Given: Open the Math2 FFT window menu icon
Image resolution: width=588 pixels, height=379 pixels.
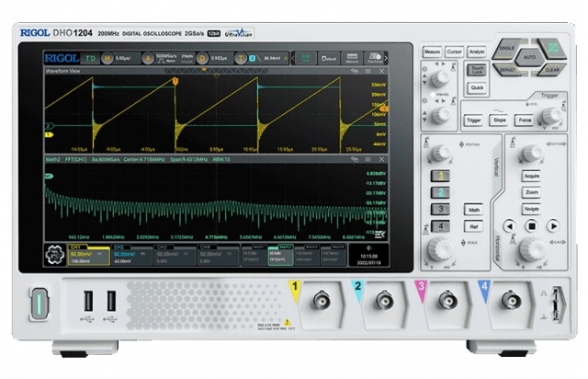Looking at the screenshot, I should pyautogui.click(x=367, y=159).
